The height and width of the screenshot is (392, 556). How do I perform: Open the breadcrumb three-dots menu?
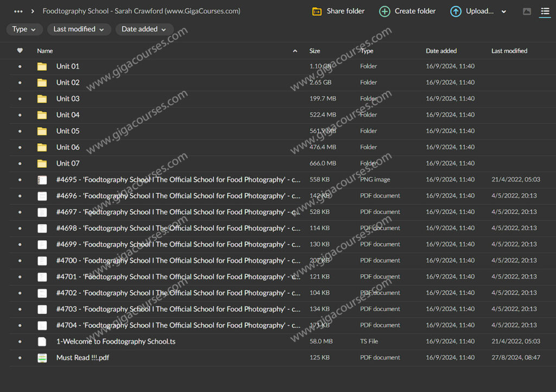click(18, 11)
